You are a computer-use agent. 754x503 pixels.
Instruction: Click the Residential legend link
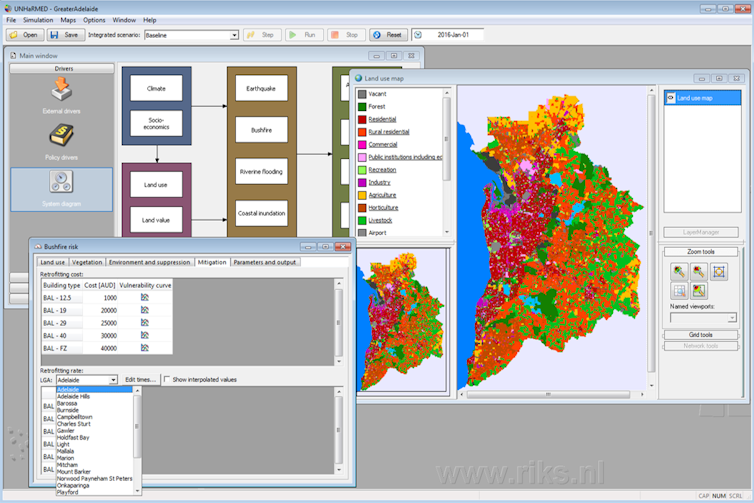coord(382,119)
